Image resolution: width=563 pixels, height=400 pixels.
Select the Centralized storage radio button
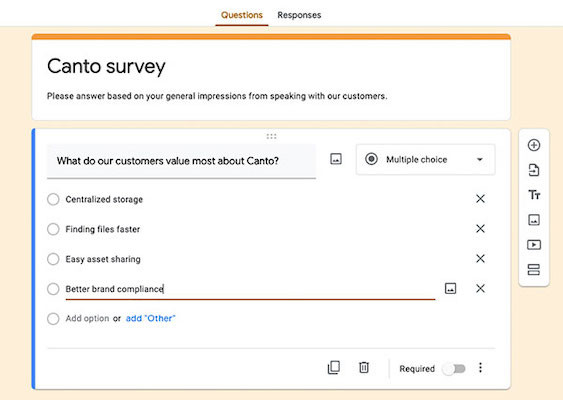53,199
